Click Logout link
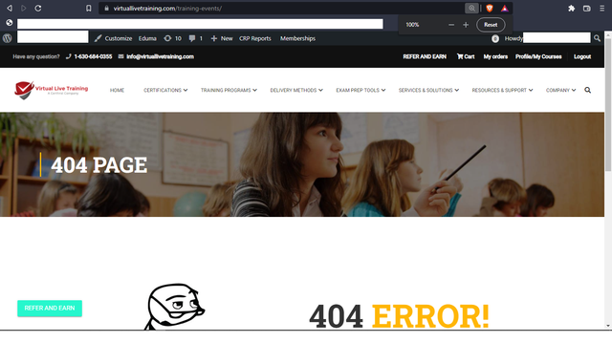 point(582,56)
